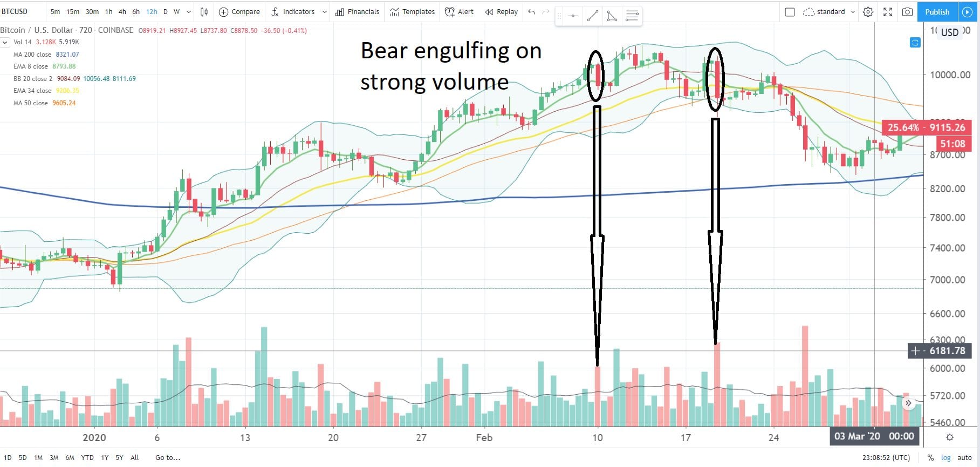Open chart axis settings gear at bottom right

coord(950,437)
